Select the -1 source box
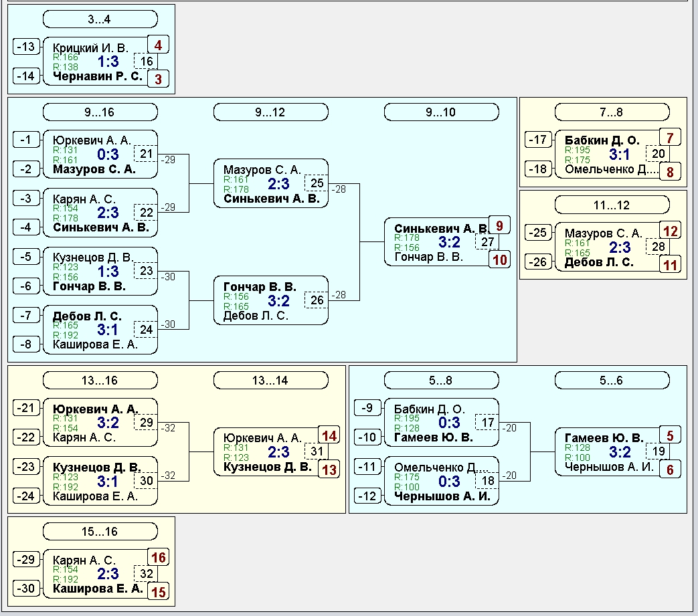The image size is (698, 616). (x=26, y=140)
